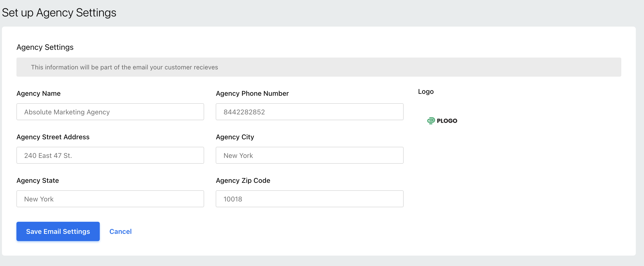The width and height of the screenshot is (644, 266).
Task: Click into the Agency City field
Action: click(309, 155)
